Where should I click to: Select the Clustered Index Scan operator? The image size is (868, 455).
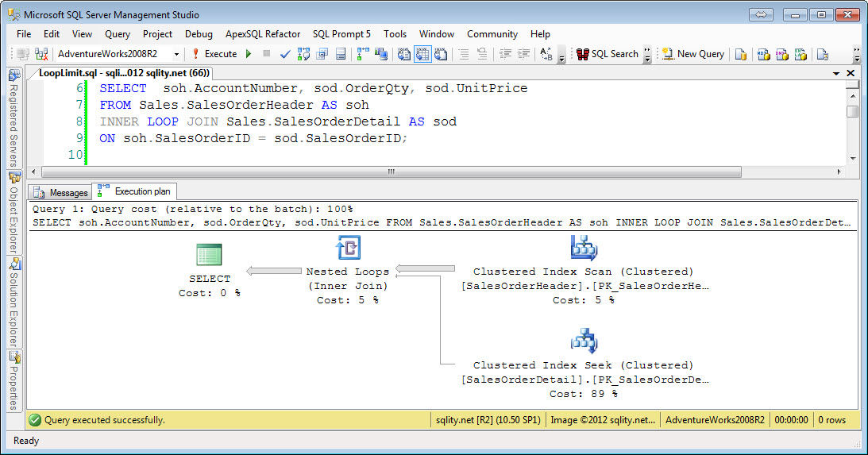click(584, 269)
